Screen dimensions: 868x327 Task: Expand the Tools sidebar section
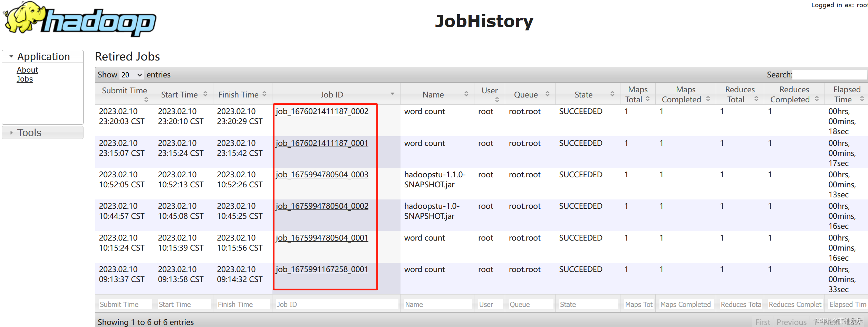click(x=11, y=132)
